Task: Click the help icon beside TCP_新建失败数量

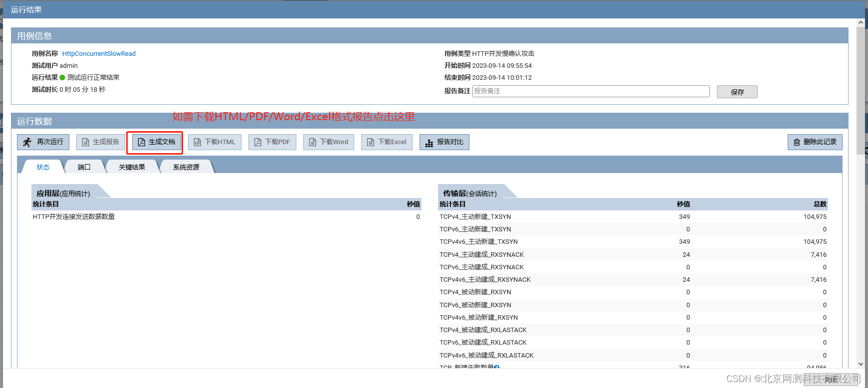Action: 497,368
